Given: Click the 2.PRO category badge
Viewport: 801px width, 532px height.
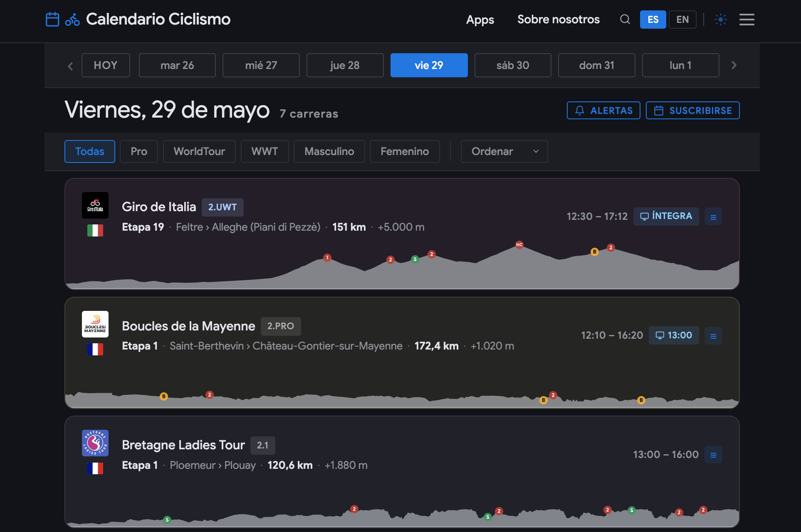Looking at the screenshot, I should pyautogui.click(x=281, y=326).
